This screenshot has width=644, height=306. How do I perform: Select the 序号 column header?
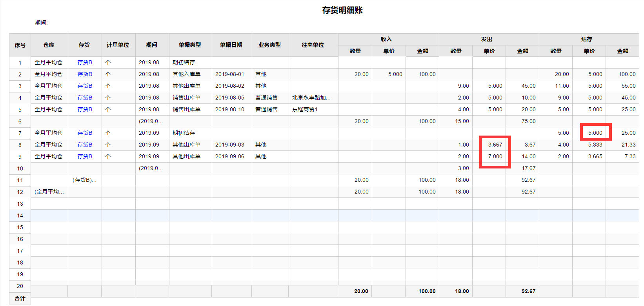pyautogui.click(x=20, y=45)
